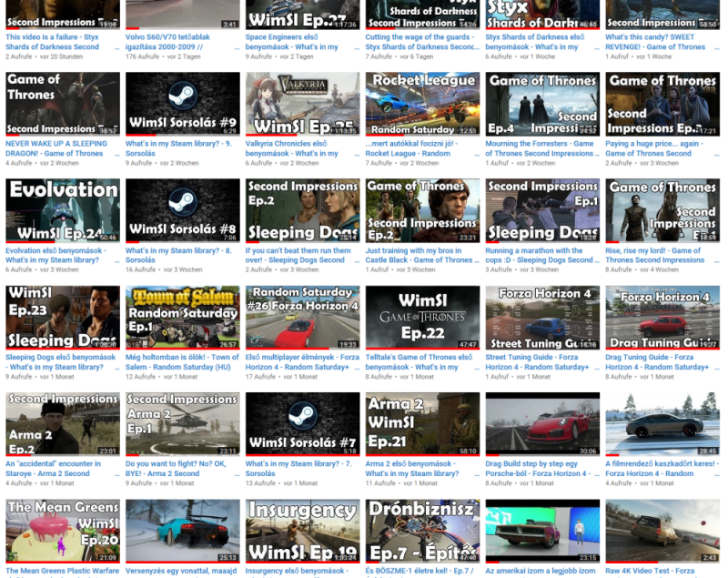Open 'Még holtomban is ölök! - Town of Salem' link
This screenshot has height=578, width=728.
[182, 362]
